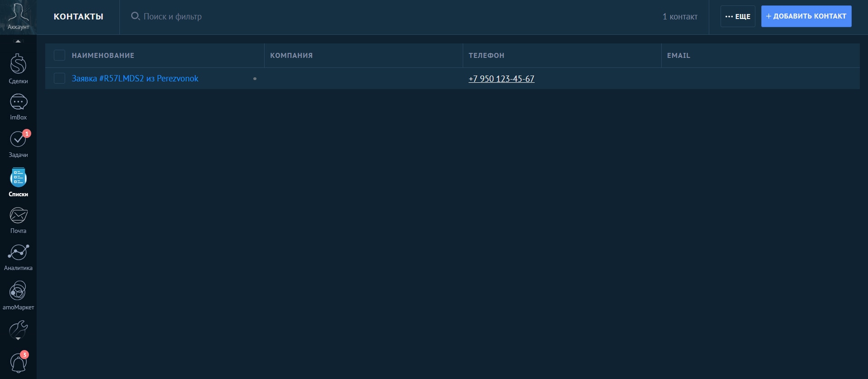Open contact Заявка #R57LMDS2 из Perezvonok
This screenshot has width=868, height=379.
click(x=135, y=79)
